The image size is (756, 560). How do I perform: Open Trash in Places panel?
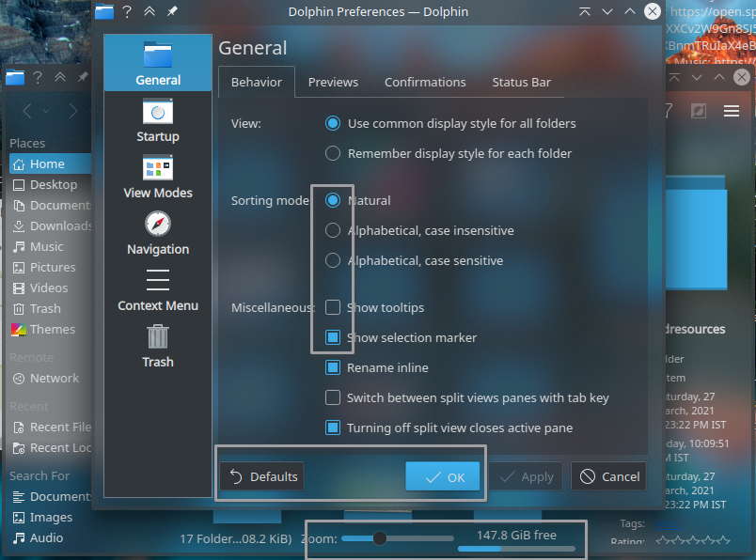[x=50, y=309]
